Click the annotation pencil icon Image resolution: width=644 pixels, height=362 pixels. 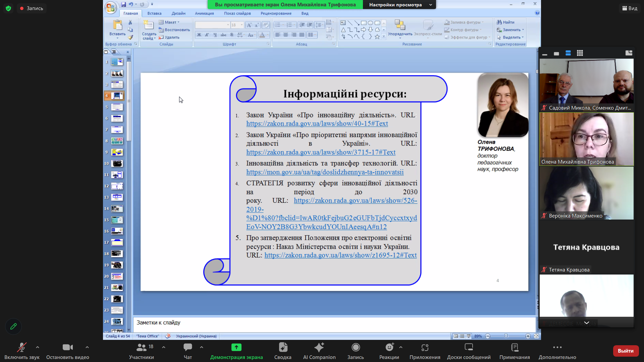(13, 326)
